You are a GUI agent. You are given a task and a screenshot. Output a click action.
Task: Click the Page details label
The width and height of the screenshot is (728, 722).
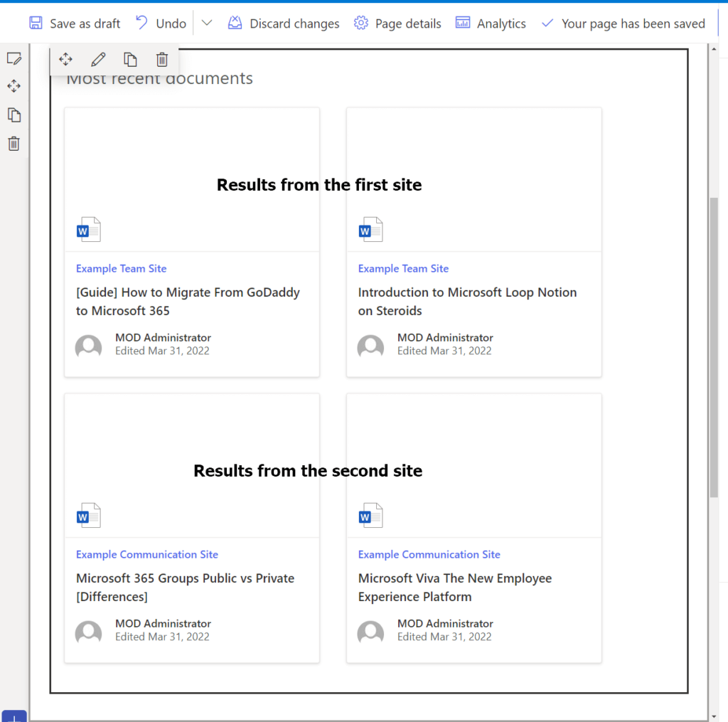[x=408, y=23]
